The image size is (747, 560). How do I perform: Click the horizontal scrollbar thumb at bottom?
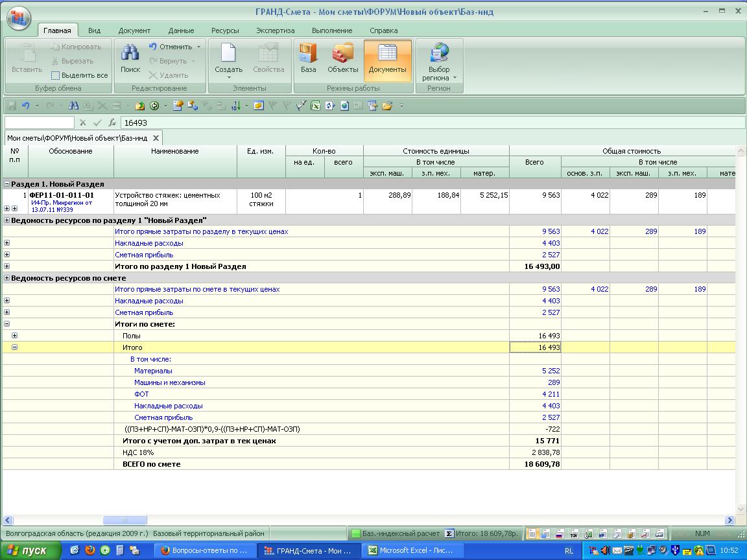tap(124, 520)
